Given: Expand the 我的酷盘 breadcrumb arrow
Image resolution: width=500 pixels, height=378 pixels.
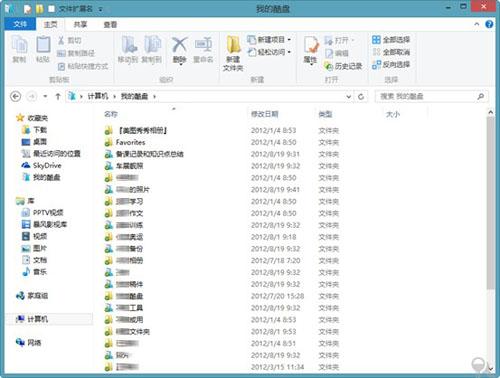Looking at the screenshot, I should (154, 97).
